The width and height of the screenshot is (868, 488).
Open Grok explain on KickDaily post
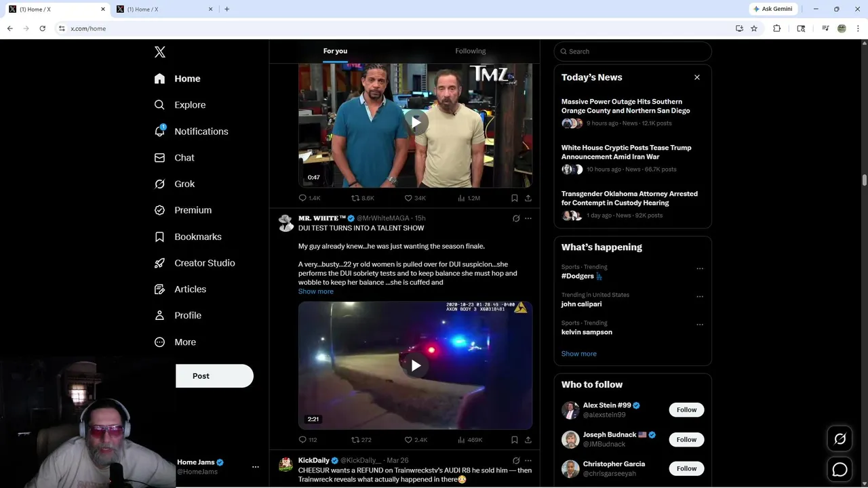[516, 461]
